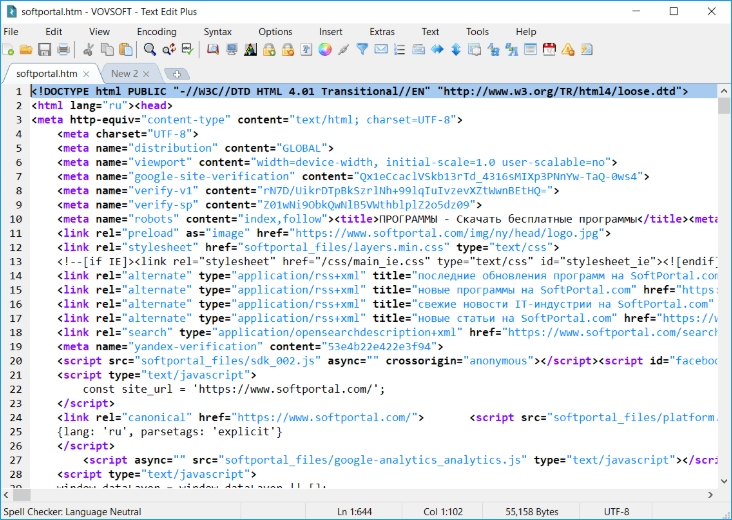
Task: Click the Spell Check abc icon
Action: (x=188, y=49)
